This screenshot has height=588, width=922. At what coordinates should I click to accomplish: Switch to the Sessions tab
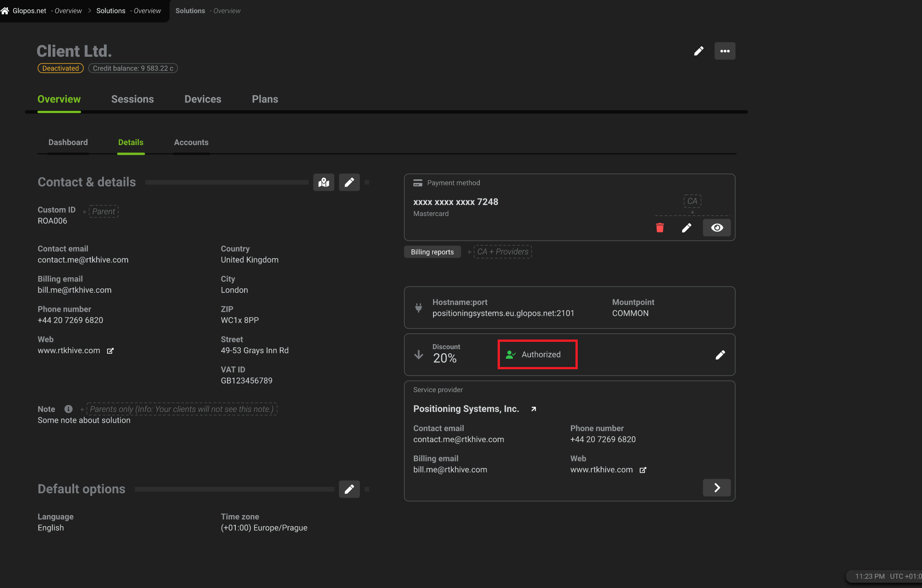point(132,99)
